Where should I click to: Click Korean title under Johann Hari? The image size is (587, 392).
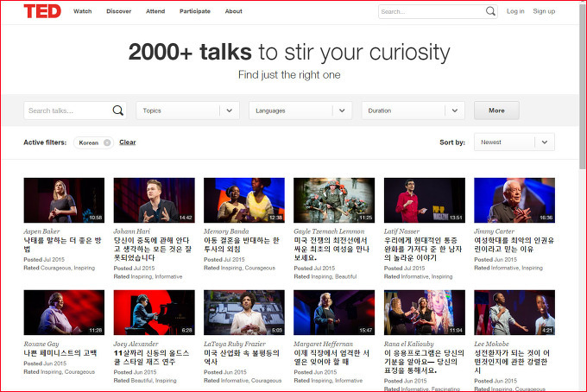point(153,249)
